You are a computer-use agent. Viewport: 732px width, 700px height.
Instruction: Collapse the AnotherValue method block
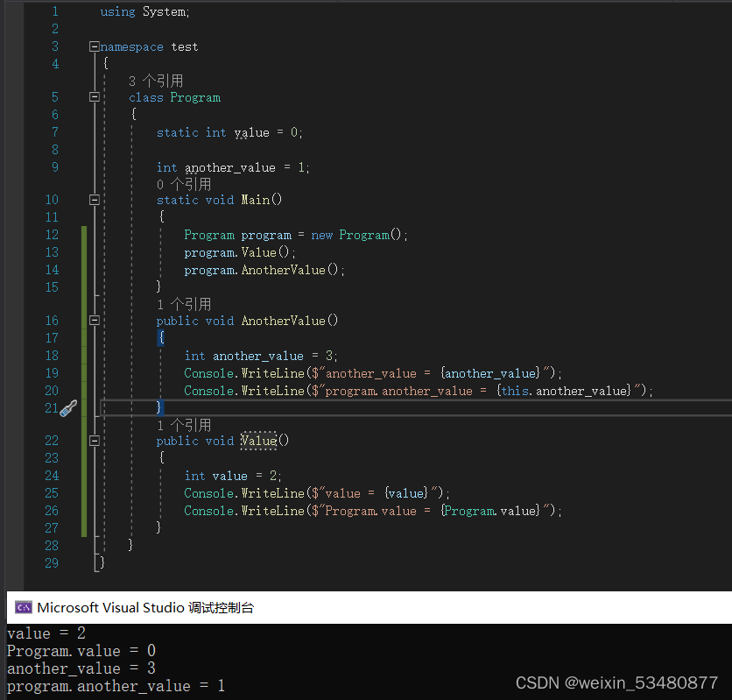click(x=95, y=321)
